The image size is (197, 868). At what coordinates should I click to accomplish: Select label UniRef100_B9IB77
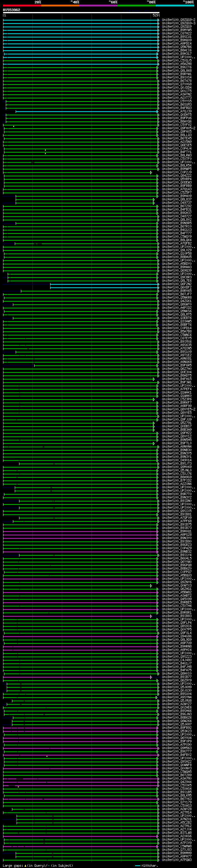coord(177,677)
